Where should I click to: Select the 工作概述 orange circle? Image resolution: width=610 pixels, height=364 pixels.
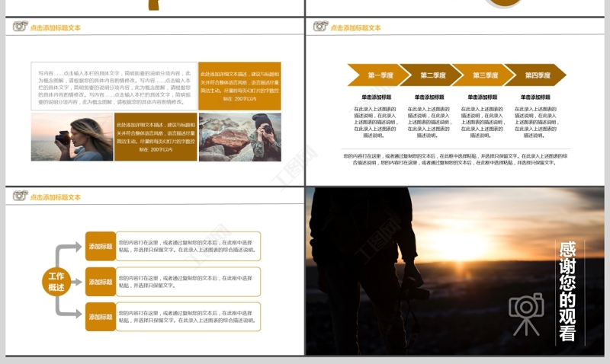56,282
